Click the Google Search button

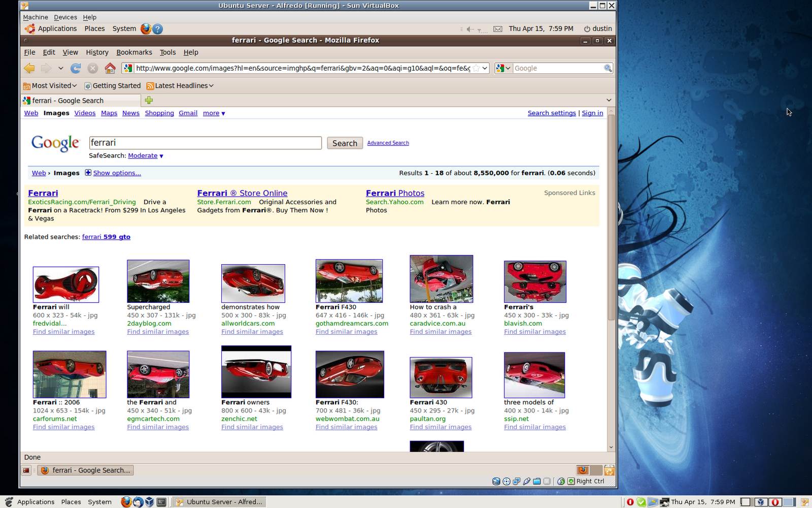[345, 143]
